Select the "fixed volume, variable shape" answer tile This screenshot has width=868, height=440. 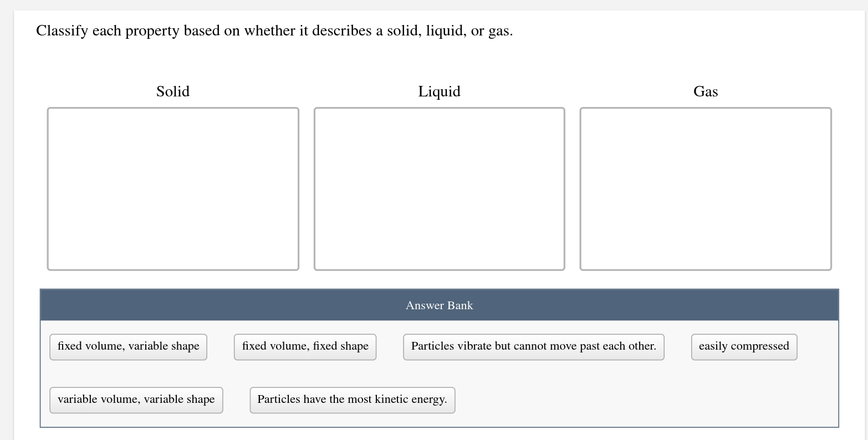coord(128,346)
